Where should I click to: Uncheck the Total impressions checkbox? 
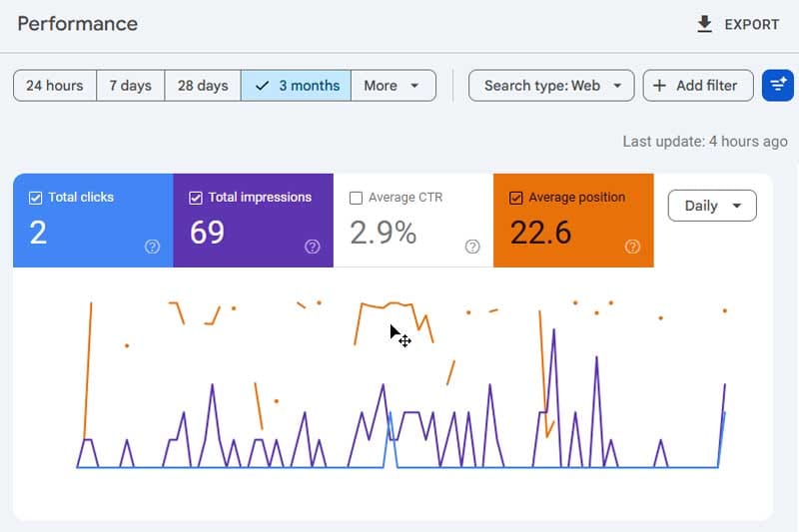coord(196,198)
